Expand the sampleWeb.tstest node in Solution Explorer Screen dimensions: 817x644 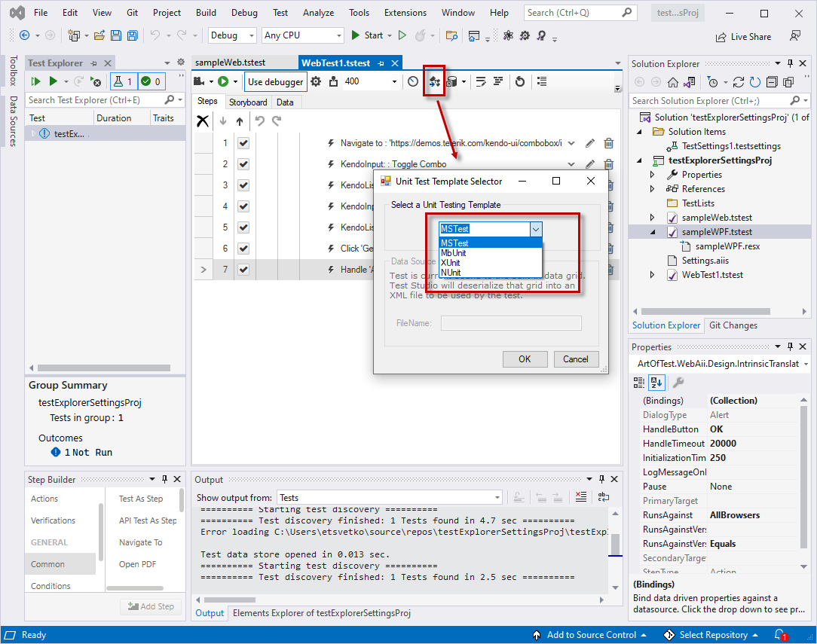tap(653, 218)
